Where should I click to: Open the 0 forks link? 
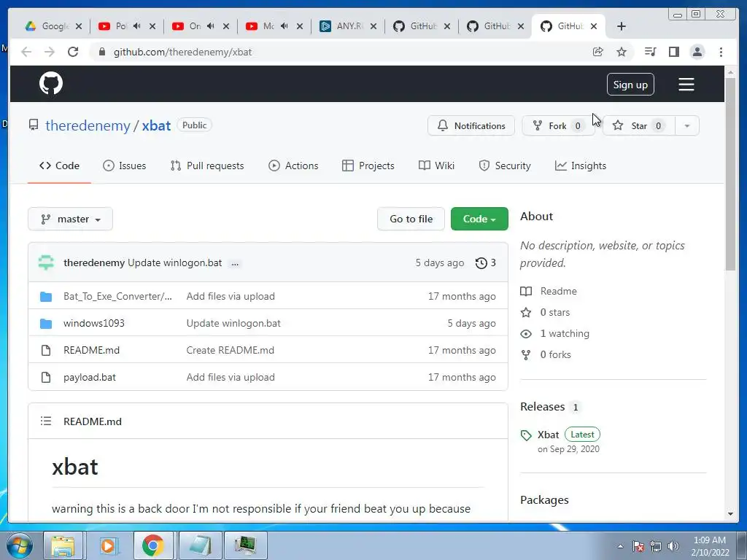tap(555, 355)
